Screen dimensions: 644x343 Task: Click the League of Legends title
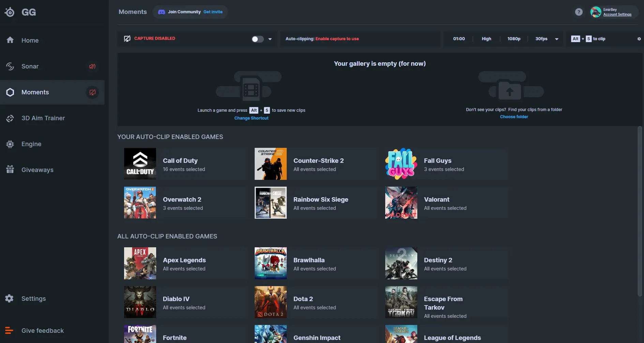(x=452, y=338)
